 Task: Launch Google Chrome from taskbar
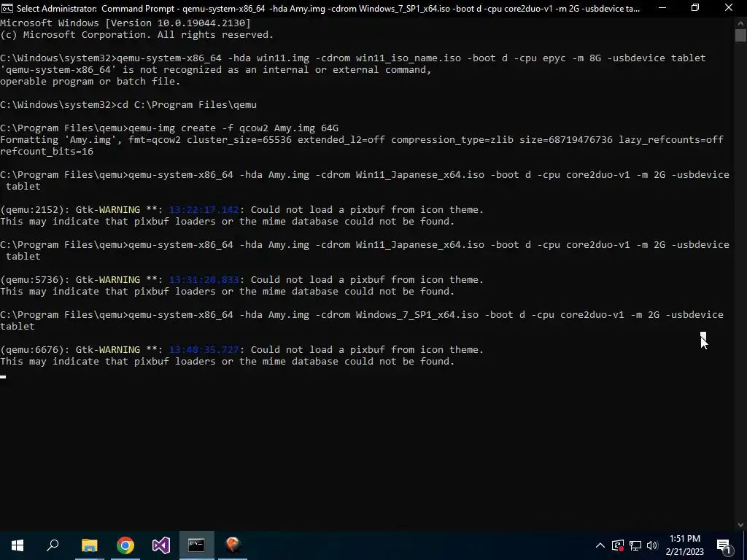[125, 545]
